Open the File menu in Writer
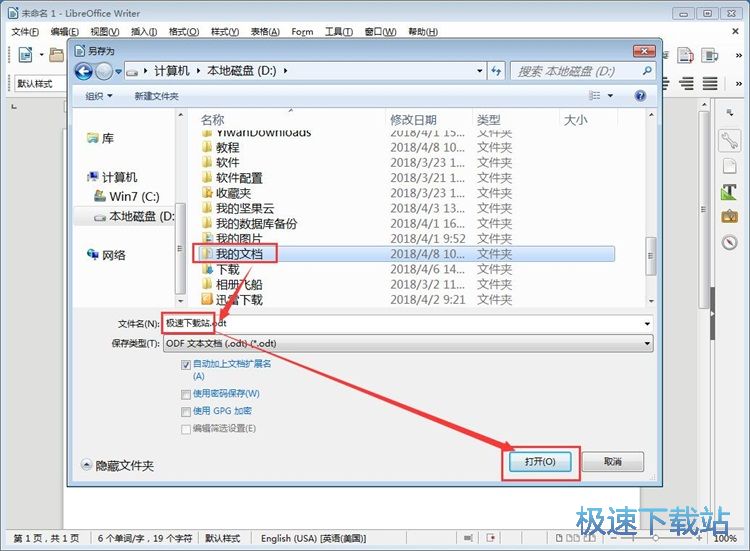Viewport: 750px width, 551px height. (25, 32)
